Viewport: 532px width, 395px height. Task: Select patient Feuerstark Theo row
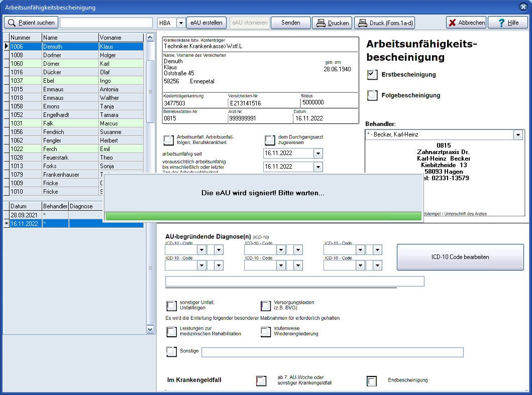click(x=76, y=157)
